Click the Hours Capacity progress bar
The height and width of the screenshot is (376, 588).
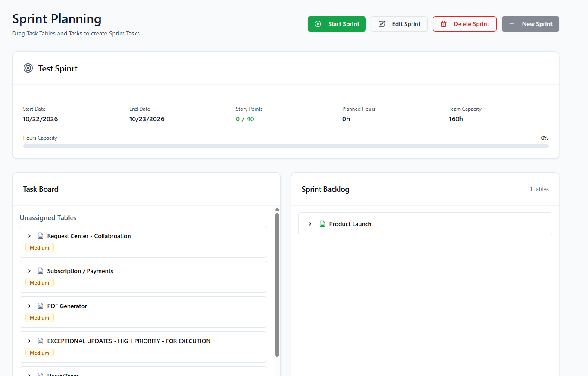click(x=286, y=146)
